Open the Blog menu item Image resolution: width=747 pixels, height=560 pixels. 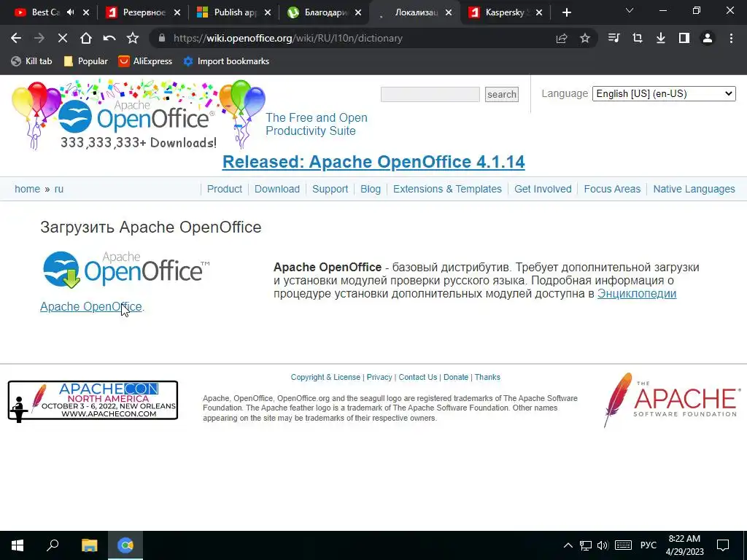[x=370, y=189]
